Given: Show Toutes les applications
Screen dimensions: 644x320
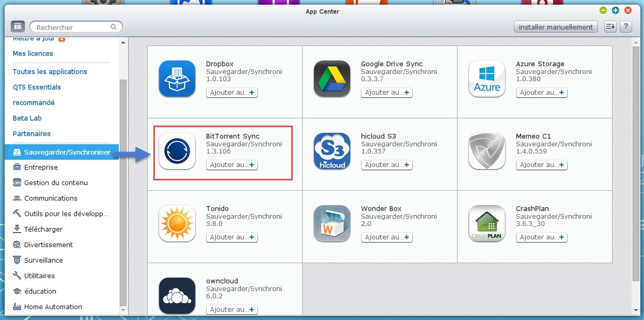Looking at the screenshot, I should click(50, 71).
